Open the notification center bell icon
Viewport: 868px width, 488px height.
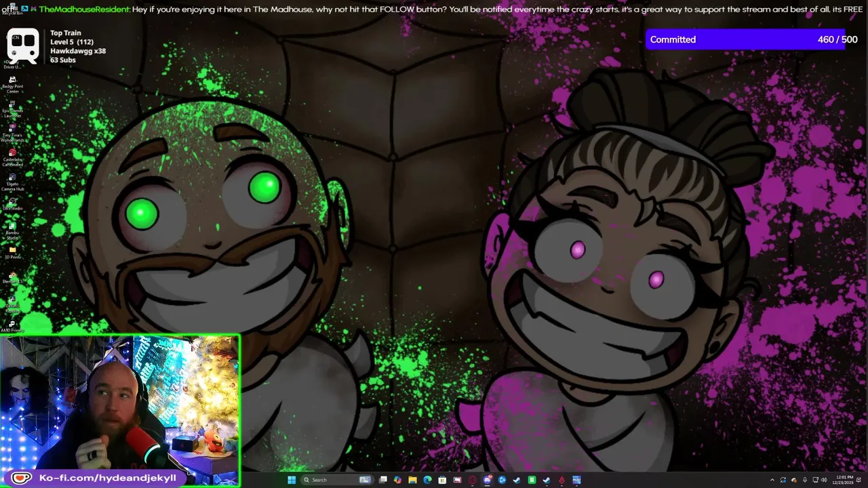click(x=859, y=480)
